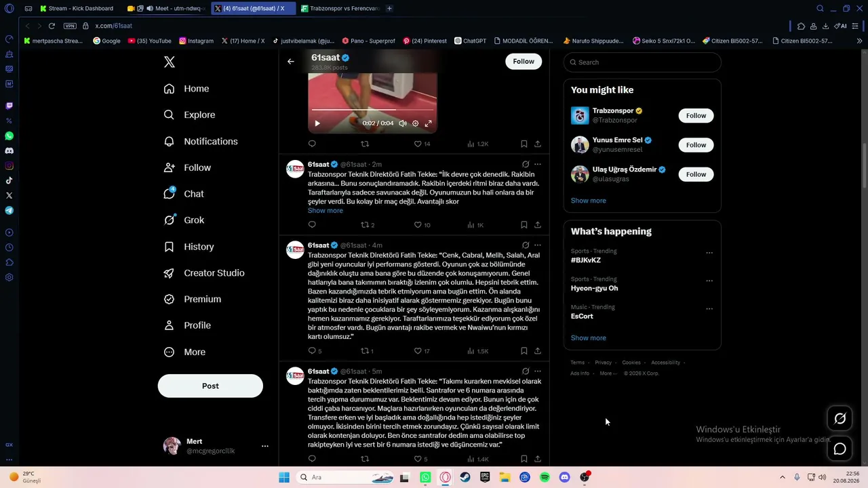
Task: Reply to the 2m-old post
Action: (x=312, y=225)
